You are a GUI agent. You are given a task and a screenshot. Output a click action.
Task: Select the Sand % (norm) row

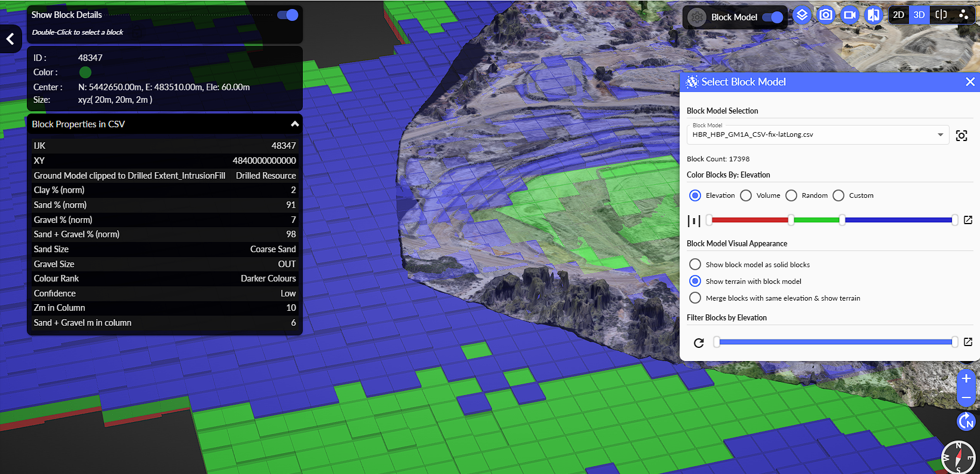click(x=165, y=205)
